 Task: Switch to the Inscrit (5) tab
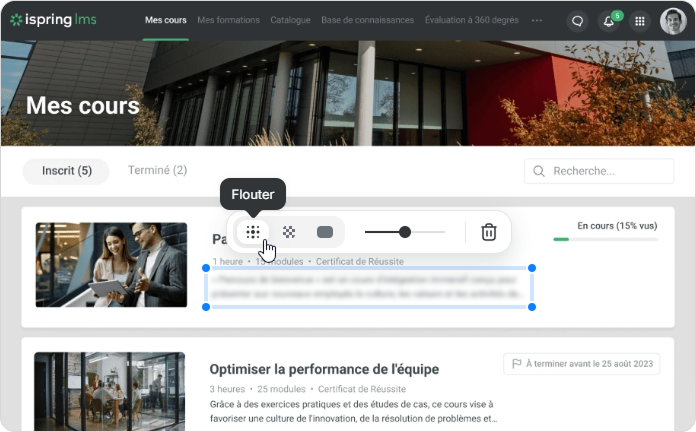[x=67, y=171]
